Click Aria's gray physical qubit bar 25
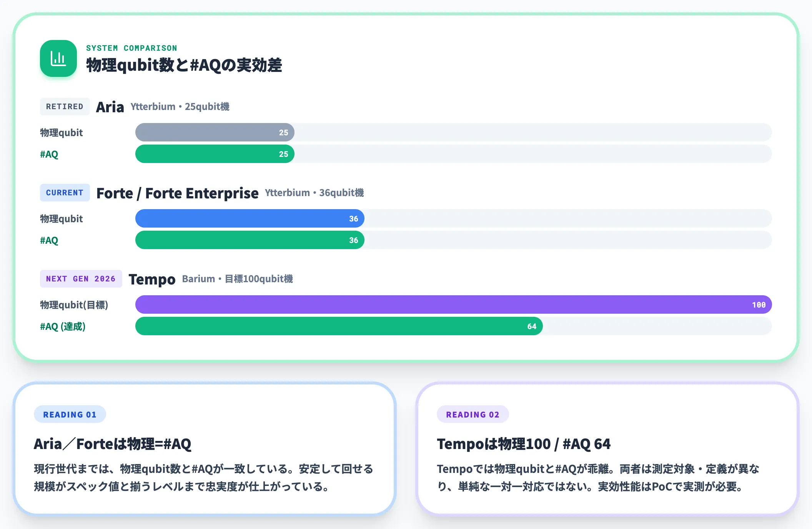 pos(215,132)
